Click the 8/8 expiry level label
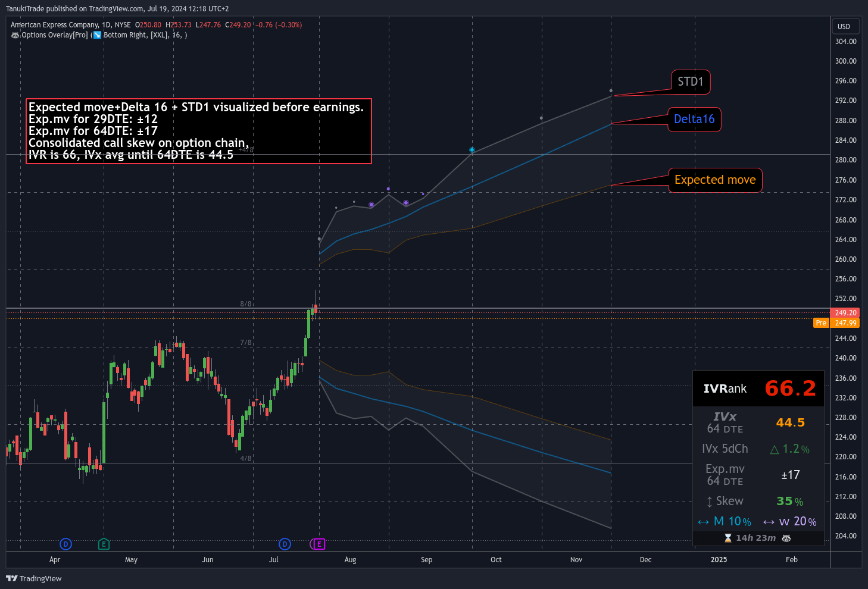This screenshot has height=589, width=868. click(x=245, y=304)
